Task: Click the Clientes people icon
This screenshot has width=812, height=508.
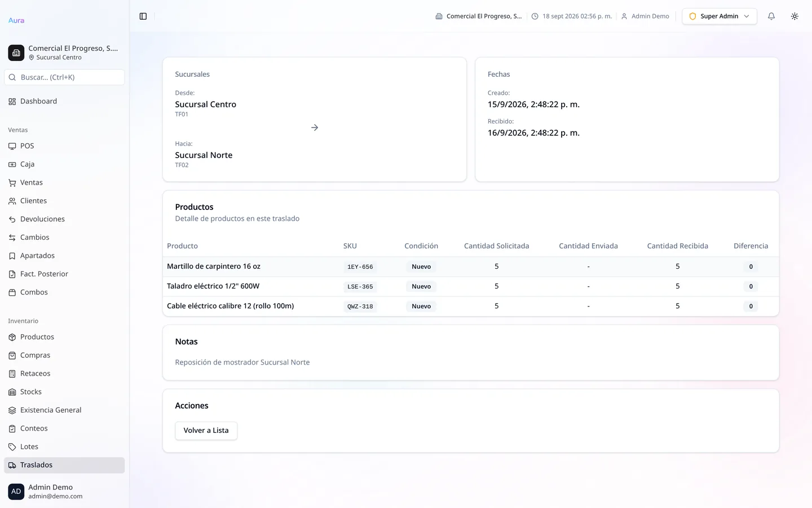Action: coord(12,201)
